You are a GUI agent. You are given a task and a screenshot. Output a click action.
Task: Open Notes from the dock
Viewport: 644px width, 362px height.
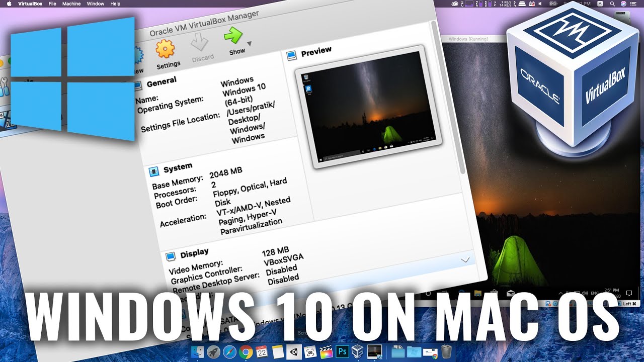tap(278, 352)
